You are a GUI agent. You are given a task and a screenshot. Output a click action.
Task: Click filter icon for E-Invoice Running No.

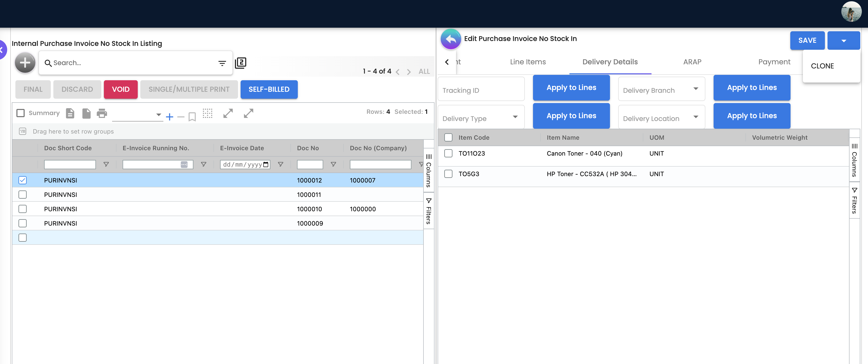pos(203,164)
